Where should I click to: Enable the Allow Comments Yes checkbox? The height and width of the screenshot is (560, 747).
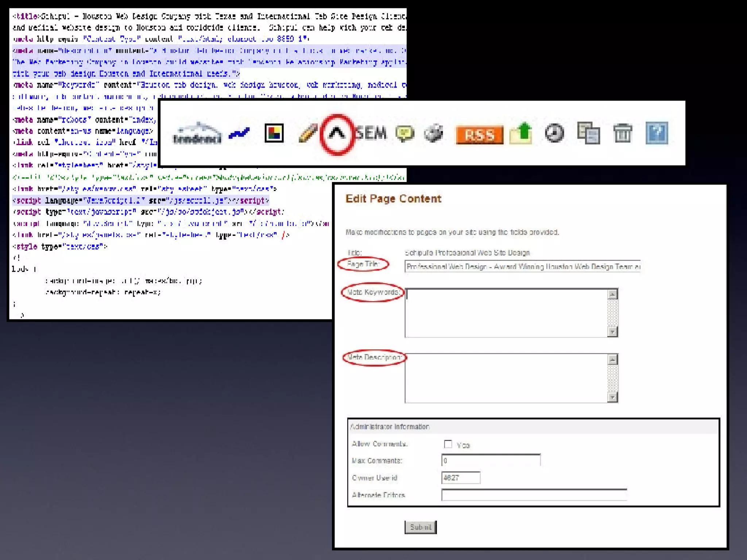[448, 444]
